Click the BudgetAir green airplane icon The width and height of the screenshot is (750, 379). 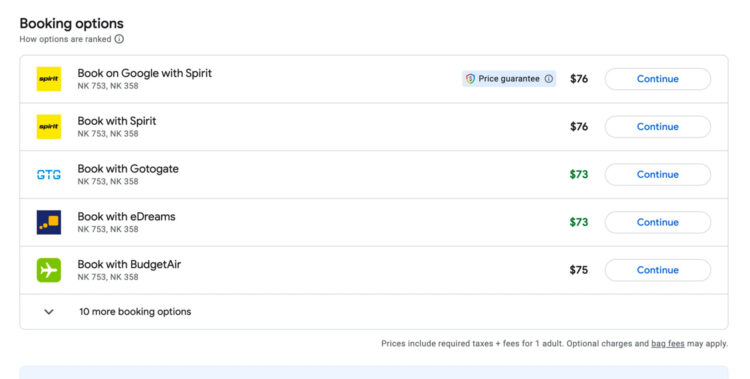pyautogui.click(x=49, y=270)
